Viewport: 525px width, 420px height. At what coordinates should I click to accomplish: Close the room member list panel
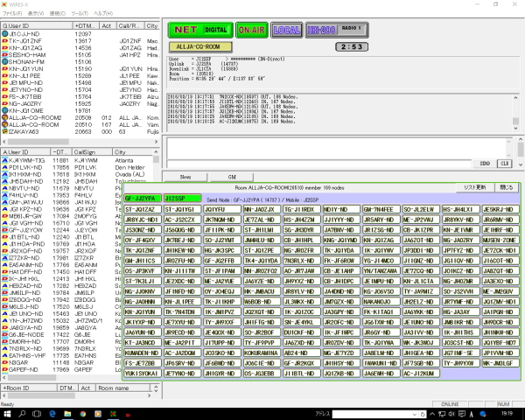coord(507,187)
